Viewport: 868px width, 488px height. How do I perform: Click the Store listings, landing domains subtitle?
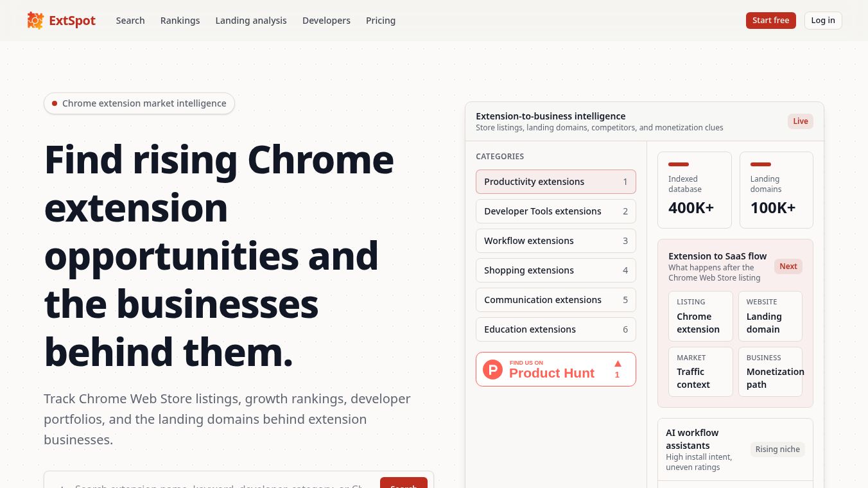[x=600, y=128]
